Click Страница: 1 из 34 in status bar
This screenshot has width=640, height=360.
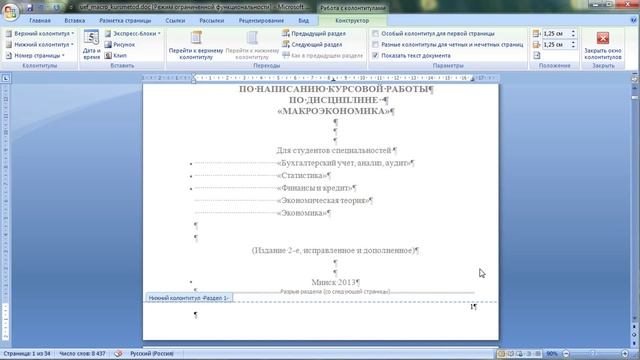27,353
